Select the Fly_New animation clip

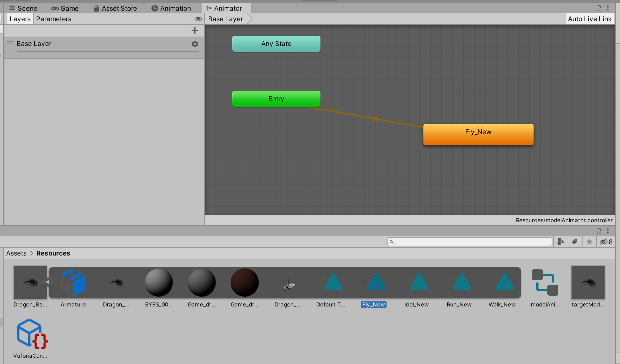(373, 282)
